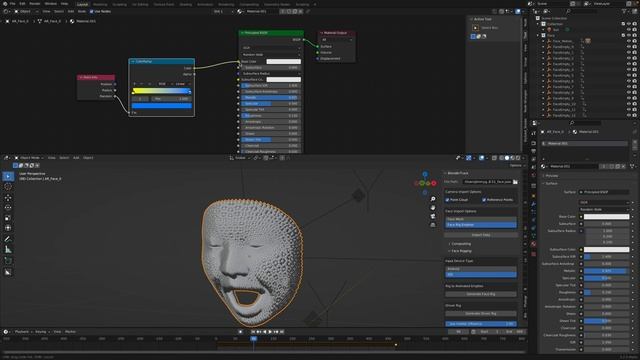Expand the Preview section in material properties

point(552,176)
